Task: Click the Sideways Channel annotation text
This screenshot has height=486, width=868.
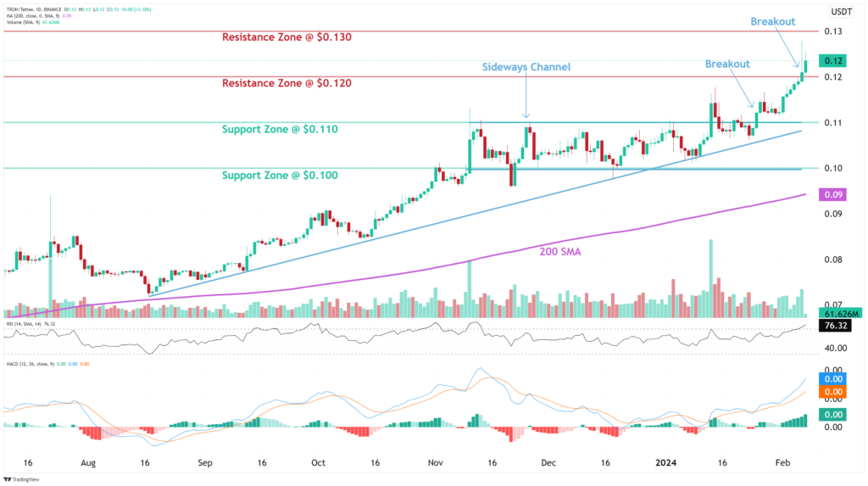Action: pyautogui.click(x=526, y=67)
